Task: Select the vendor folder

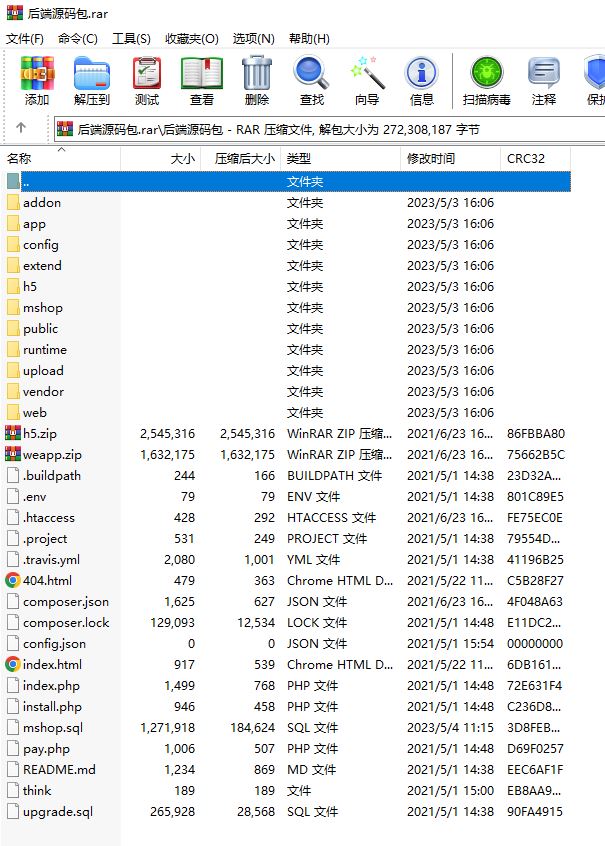Action: tap(43, 392)
